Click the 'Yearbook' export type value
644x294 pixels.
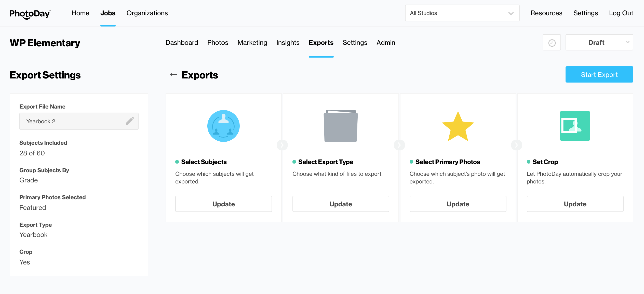[x=33, y=235]
